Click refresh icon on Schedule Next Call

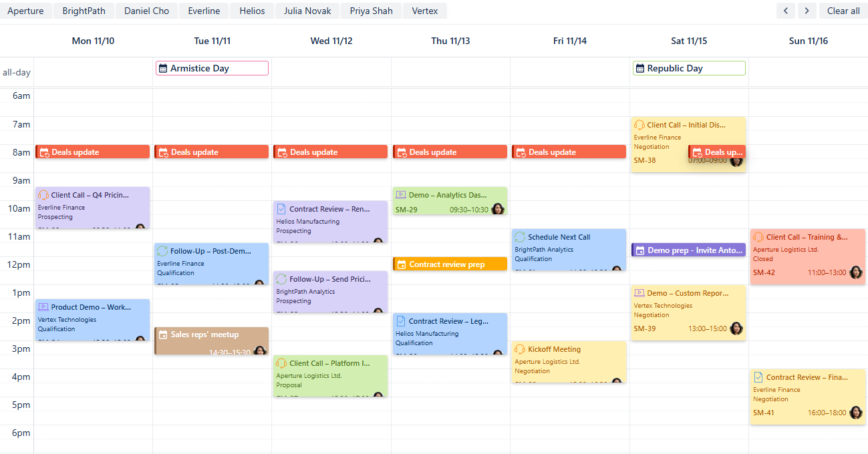[x=520, y=237]
